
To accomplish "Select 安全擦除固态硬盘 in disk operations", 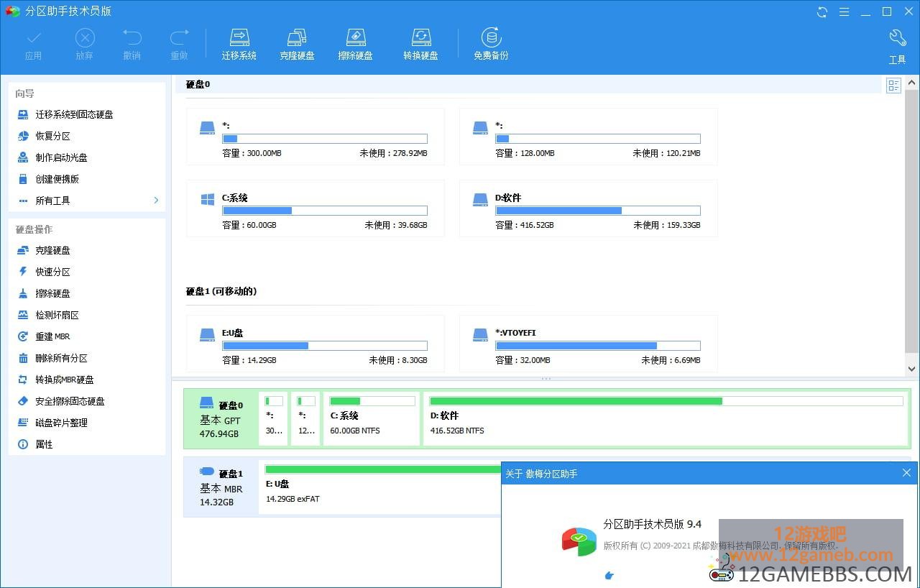I will point(70,401).
